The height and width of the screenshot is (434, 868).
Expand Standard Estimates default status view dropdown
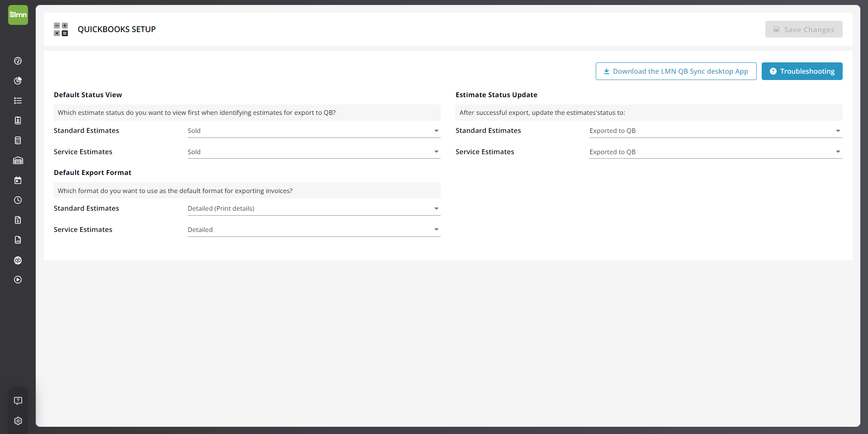313,131
